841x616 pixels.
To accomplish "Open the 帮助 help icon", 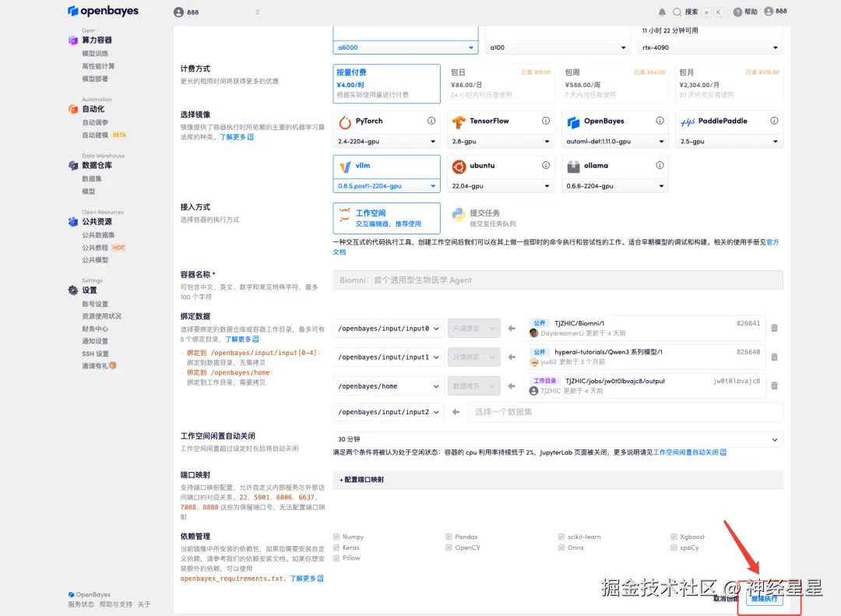I will pos(737,12).
